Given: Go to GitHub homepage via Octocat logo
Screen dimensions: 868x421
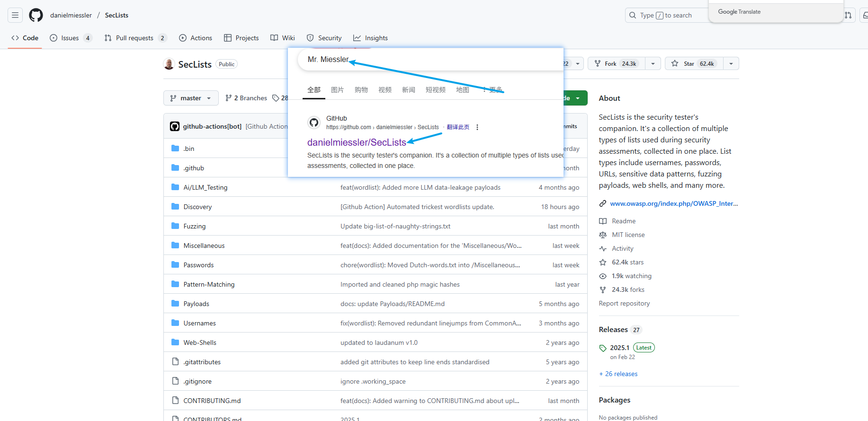Looking at the screenshot, I should click(x=36, y=15).
